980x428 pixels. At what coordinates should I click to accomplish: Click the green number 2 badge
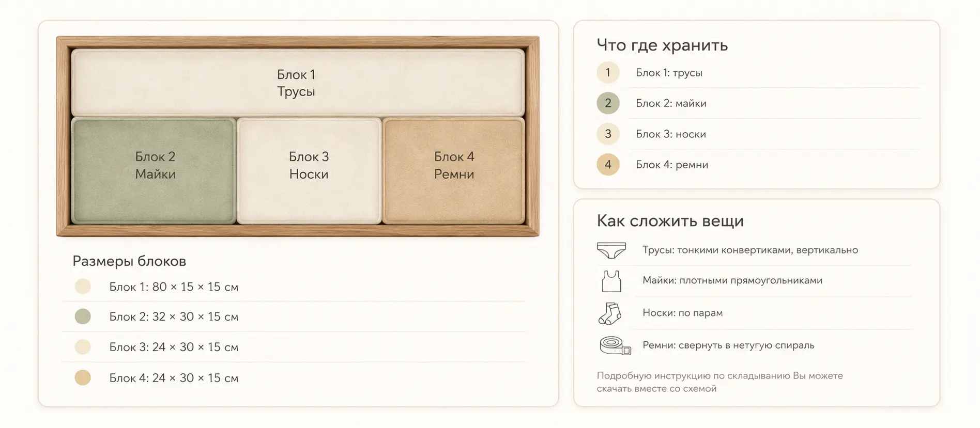608,103
